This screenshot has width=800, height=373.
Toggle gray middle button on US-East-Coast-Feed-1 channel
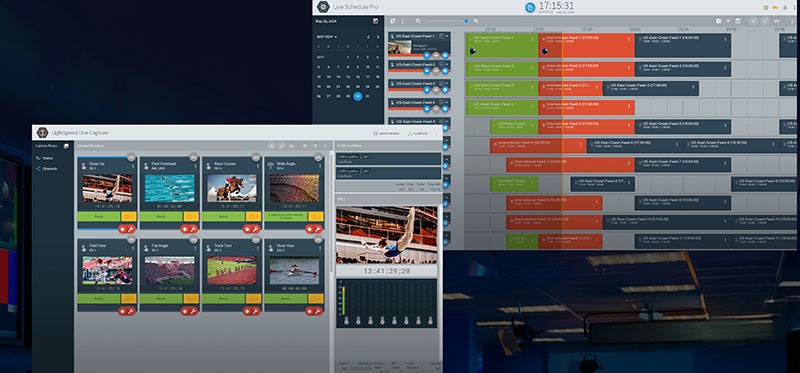click(x=436, y=55)
